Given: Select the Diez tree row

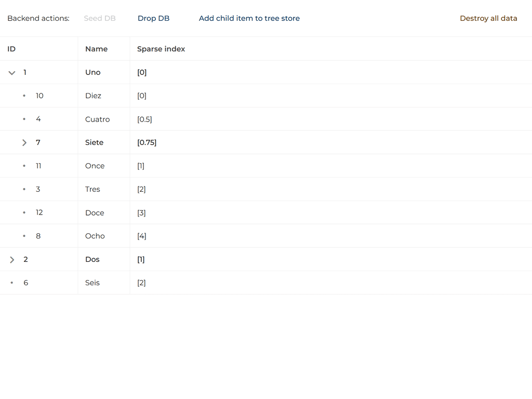Looking at the screenshot, I should 94,96.
